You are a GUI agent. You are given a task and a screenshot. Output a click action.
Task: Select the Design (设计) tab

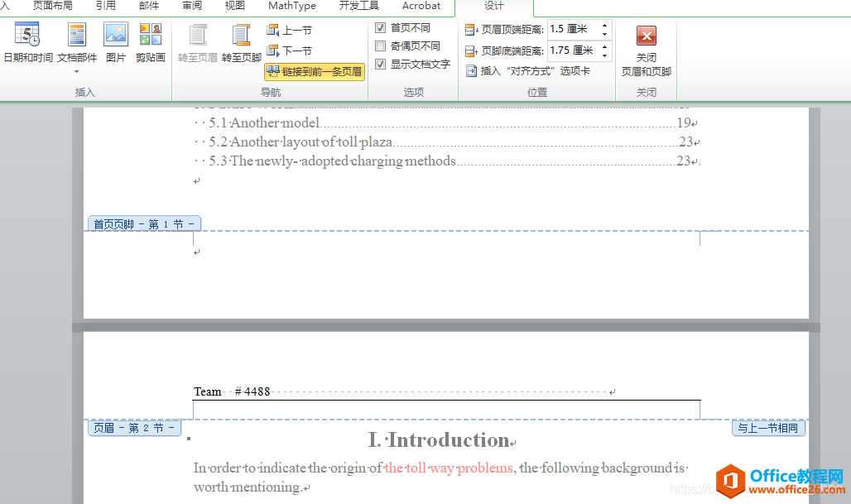494,6
